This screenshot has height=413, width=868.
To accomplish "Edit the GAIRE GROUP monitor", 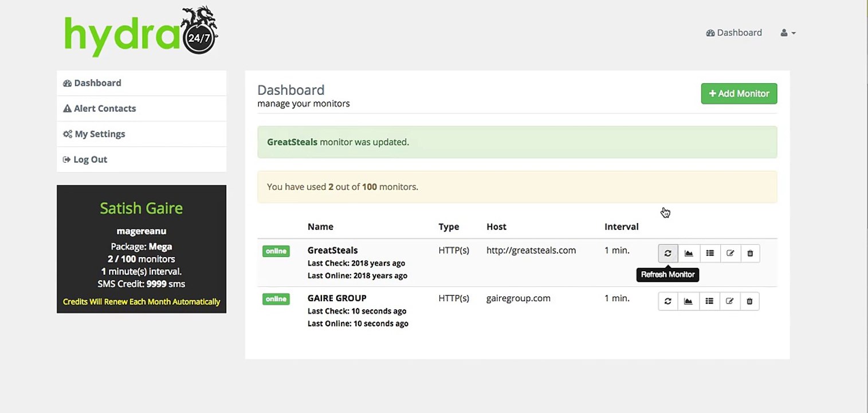I will click(730, 301).
